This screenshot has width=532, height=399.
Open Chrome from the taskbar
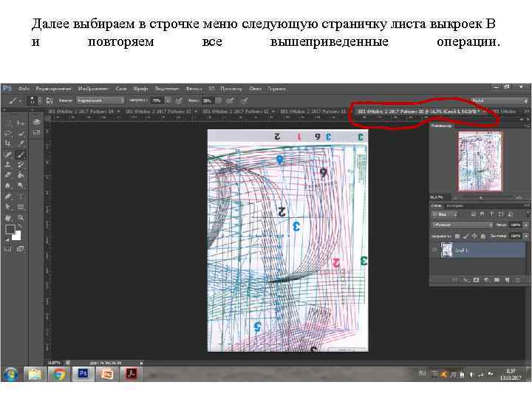point(59,374)
